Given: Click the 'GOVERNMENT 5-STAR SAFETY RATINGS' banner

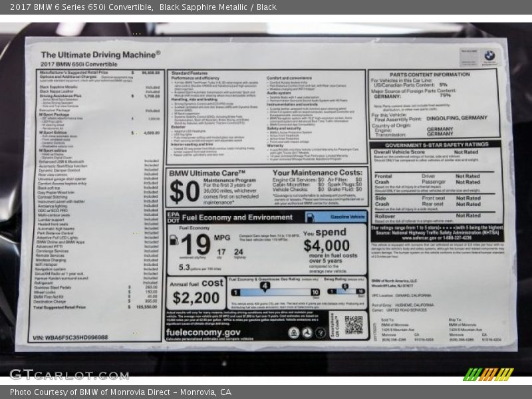Looking at the screenshot, I should (437, 145).
